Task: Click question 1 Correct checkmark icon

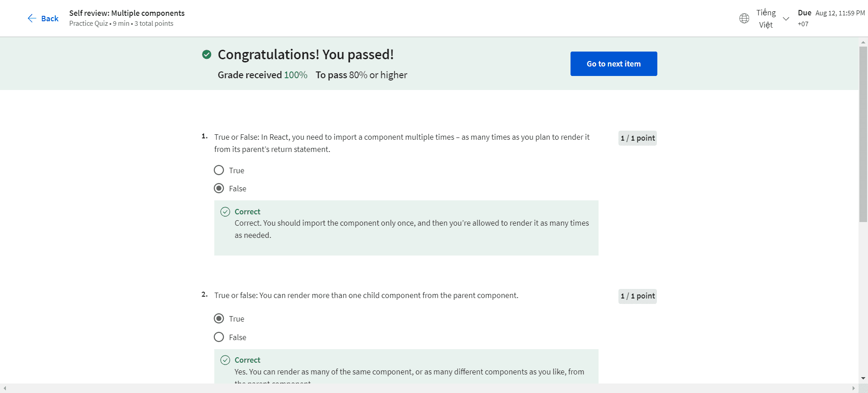Action: coord(225,212)
